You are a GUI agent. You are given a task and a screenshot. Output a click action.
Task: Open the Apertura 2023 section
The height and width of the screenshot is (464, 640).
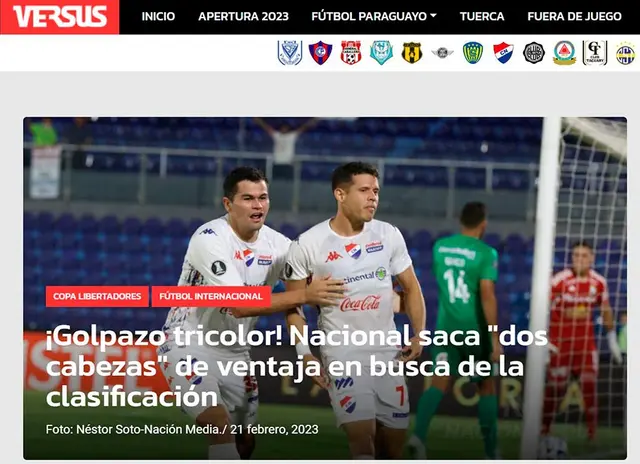point(243,16)
